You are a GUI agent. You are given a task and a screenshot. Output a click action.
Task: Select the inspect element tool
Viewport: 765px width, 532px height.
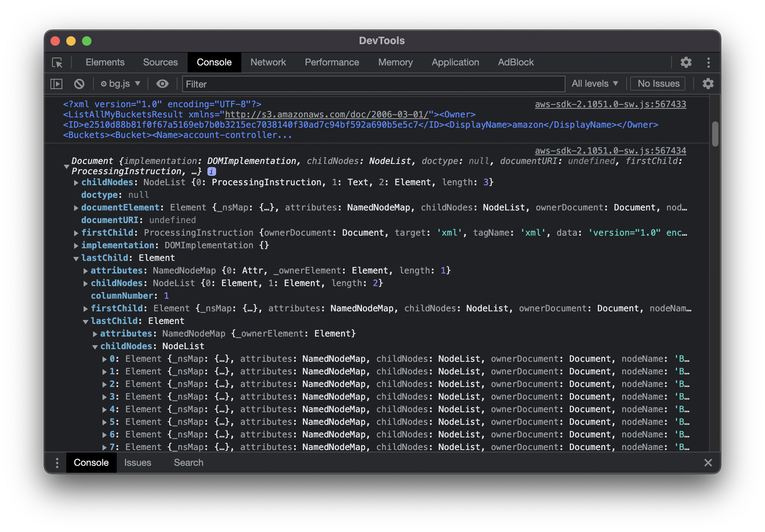pyautogui.click(x=58, y=62)
